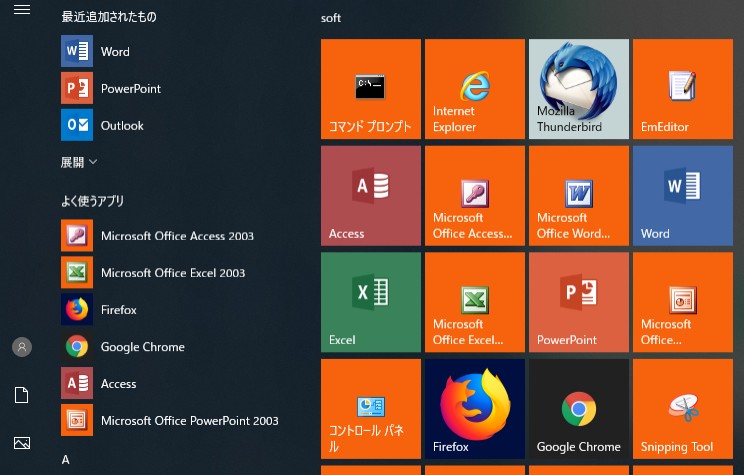The height and width of the screenshot is (475, 744).
Task: Open the Microsoft Office... PowerPoint 2003 tile
Action: [x=683, y=302]
